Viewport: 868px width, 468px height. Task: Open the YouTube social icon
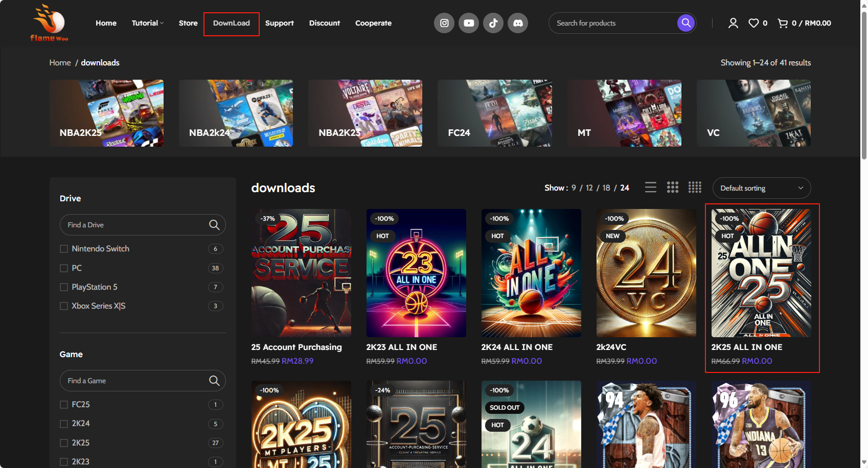[468, 23]
